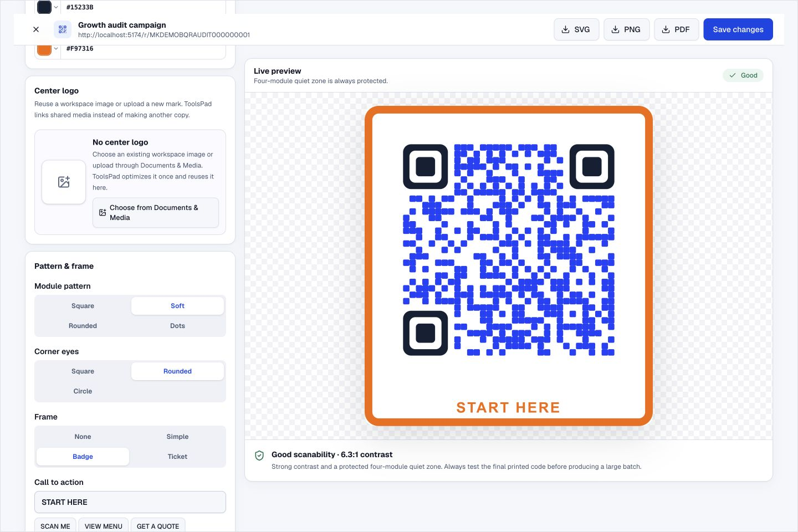Set corner eyes to Rounded
Image resolution: width=798 pixels, height=532 pixels.
point(177,371)
